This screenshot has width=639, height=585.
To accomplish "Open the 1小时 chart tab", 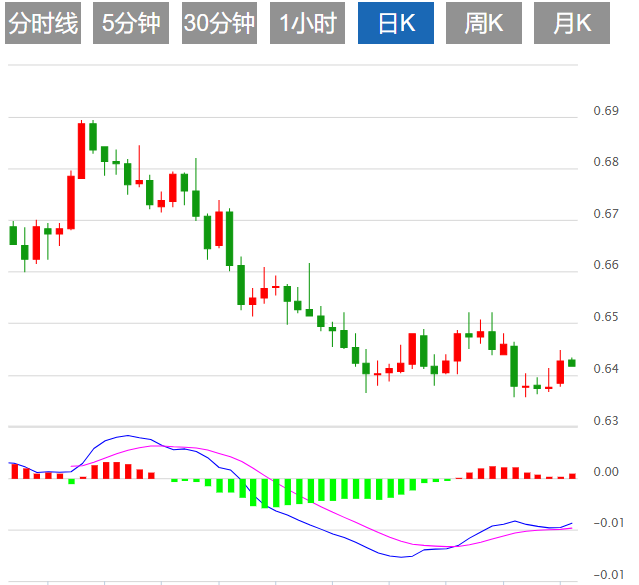I will [307, 23].
